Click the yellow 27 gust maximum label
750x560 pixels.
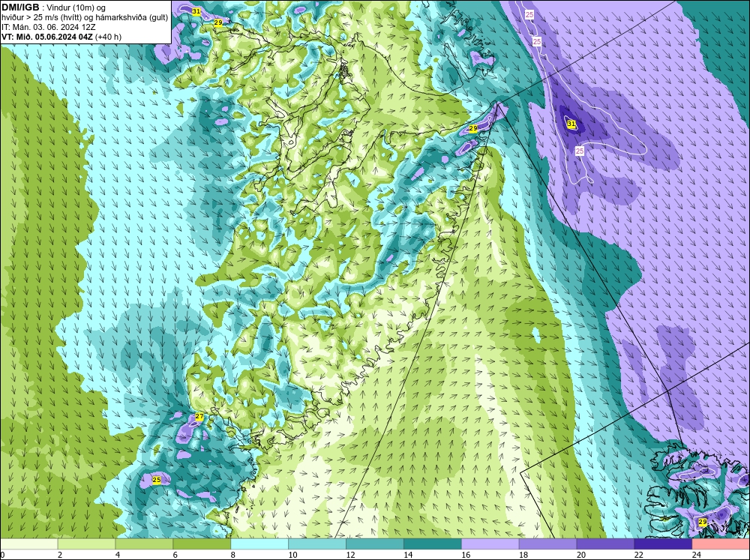(x=199, y=417)
